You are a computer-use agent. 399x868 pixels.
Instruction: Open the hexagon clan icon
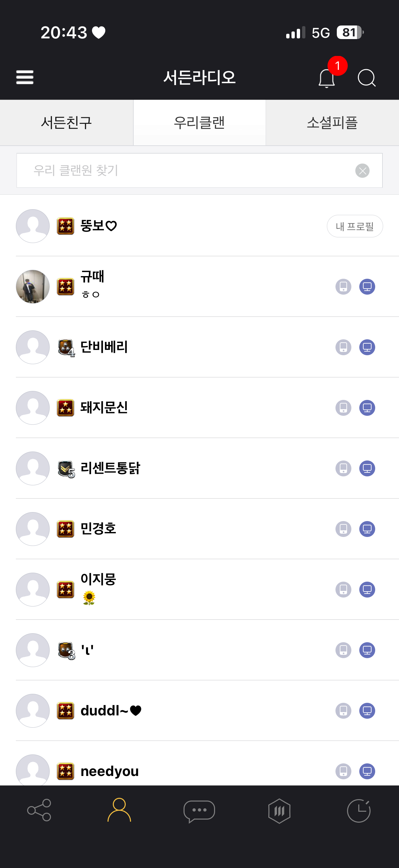coord(279,811)
